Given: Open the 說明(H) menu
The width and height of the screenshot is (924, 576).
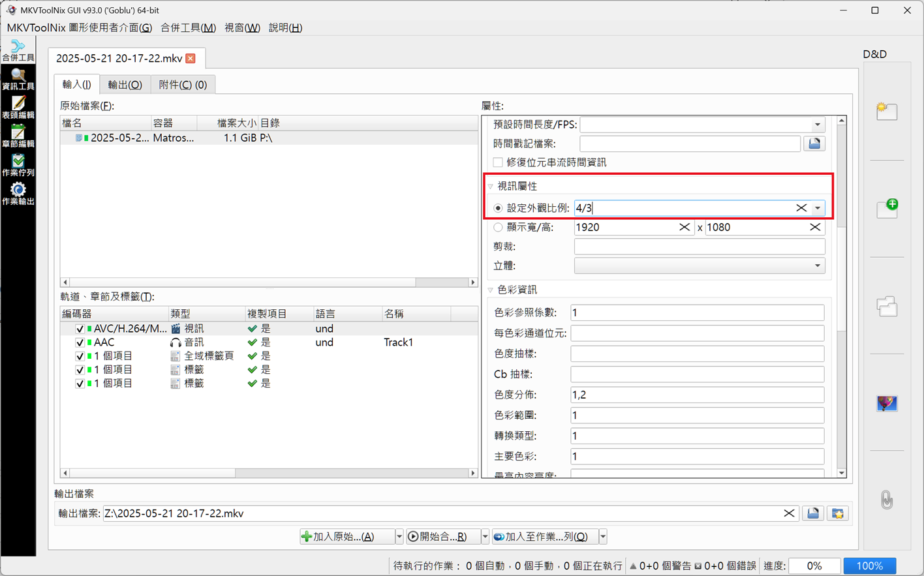Looking at the screenshot, I should 285,27.
